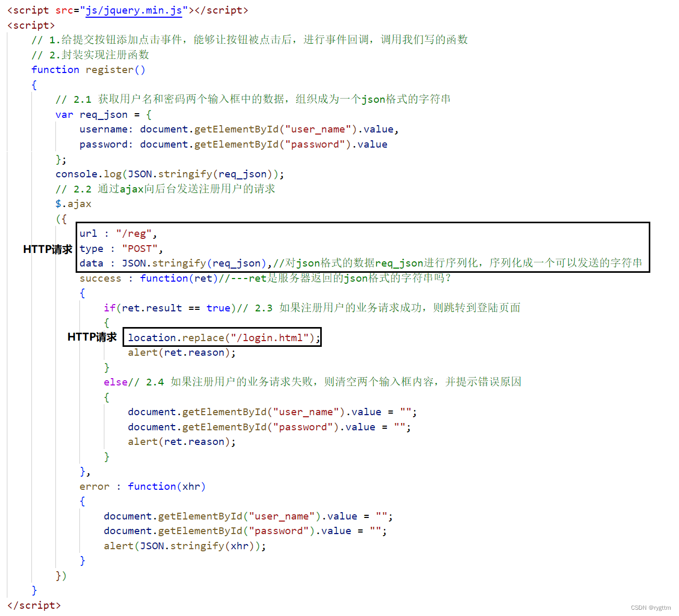
Task: Select the '// 2.2 通过ajax向后台发送注册用户的请求' comment
Action: 165,189
